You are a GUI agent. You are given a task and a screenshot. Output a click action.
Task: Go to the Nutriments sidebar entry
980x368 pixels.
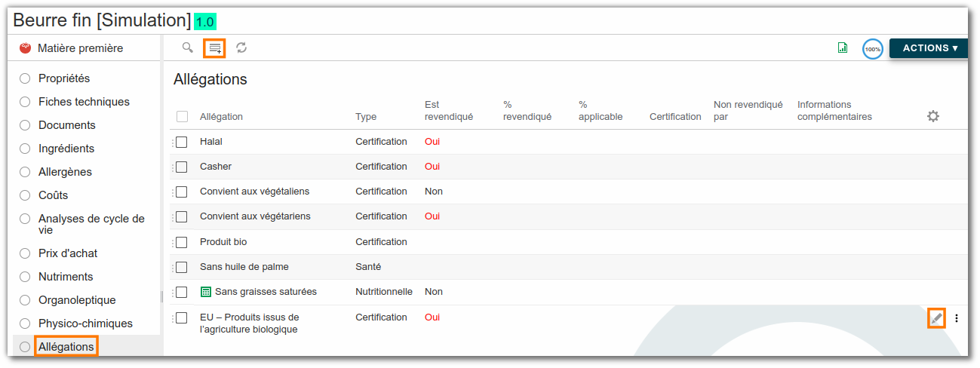click(66, 277)
